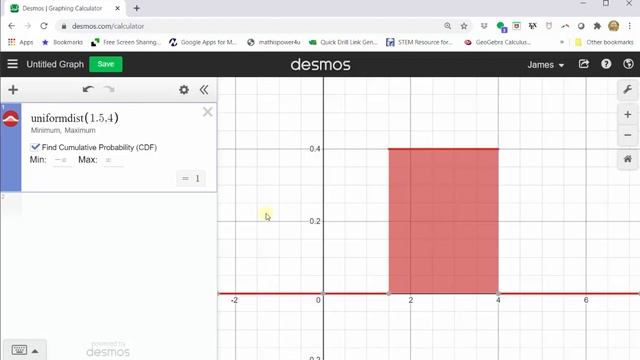Click the green Save button
This screenshot has width=640, height=360.
tap(106, 64)
